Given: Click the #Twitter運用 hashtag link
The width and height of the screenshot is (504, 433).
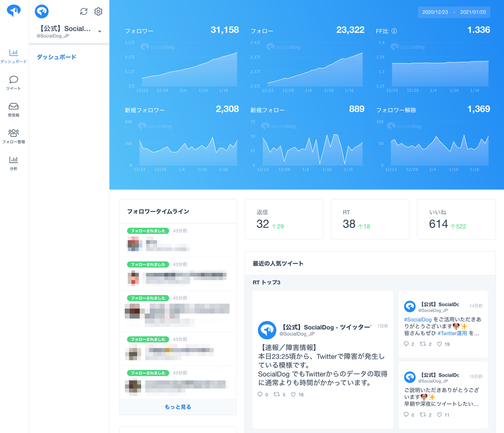Looking at the screenshot, I should (452, 333).
